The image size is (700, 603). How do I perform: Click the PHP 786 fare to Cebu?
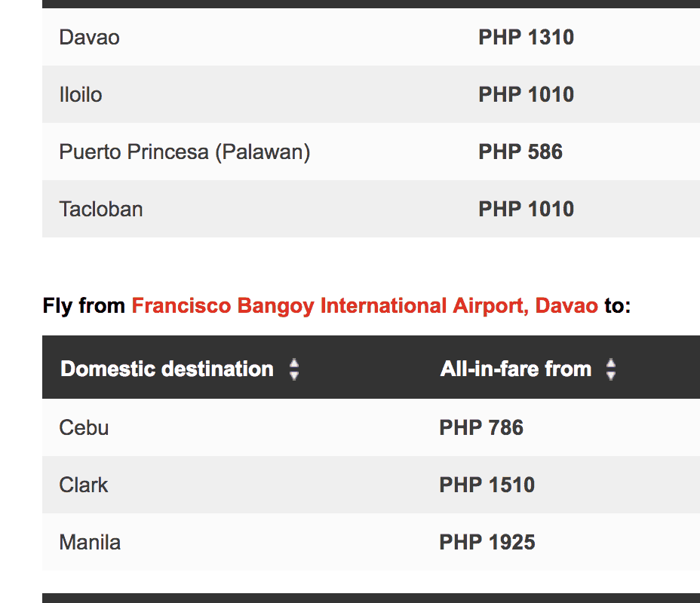pos(481,428)
